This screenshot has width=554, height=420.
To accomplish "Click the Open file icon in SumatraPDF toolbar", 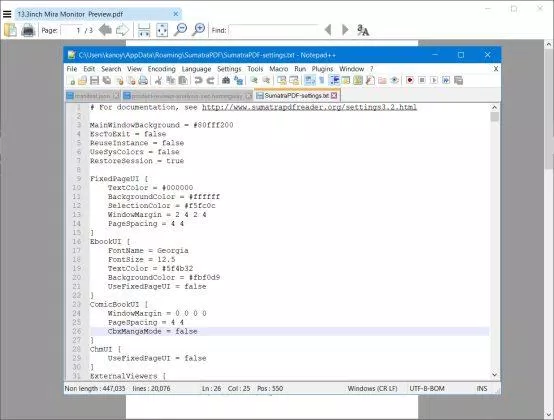I will [11, 30].
